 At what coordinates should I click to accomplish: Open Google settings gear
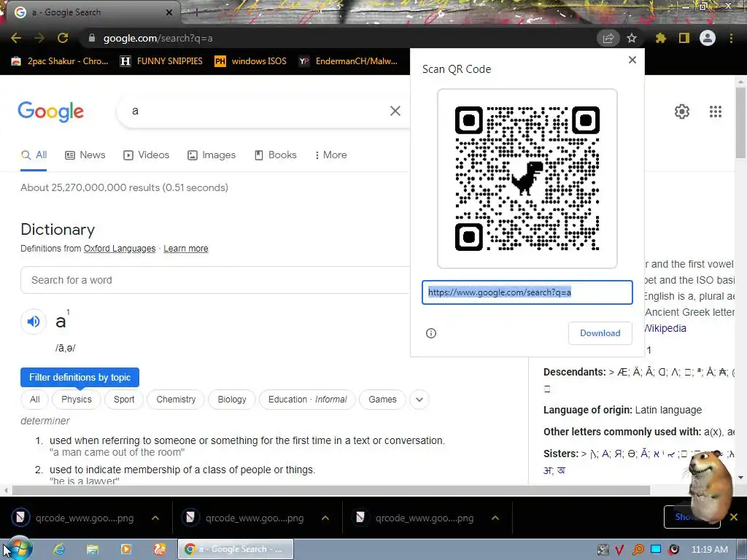coord(682,112)
